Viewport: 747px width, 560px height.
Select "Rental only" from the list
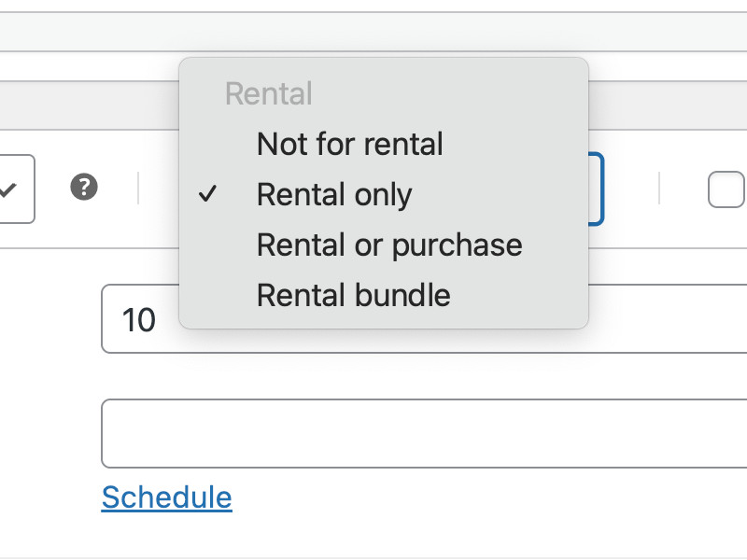pos(334,194)
